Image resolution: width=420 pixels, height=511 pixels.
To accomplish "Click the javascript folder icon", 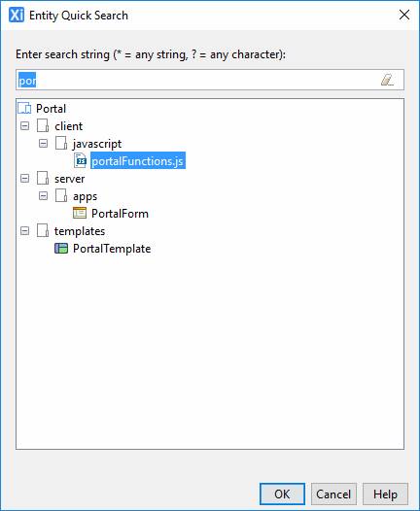I will point(61,144).
